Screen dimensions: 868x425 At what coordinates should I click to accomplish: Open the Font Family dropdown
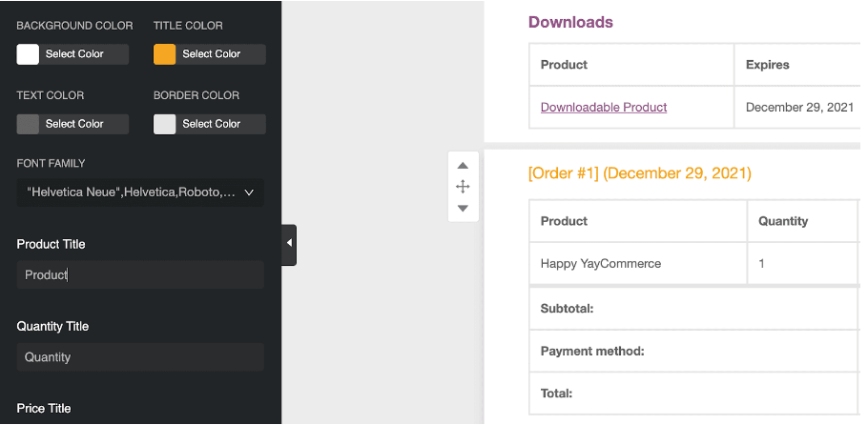coord(140,192)
